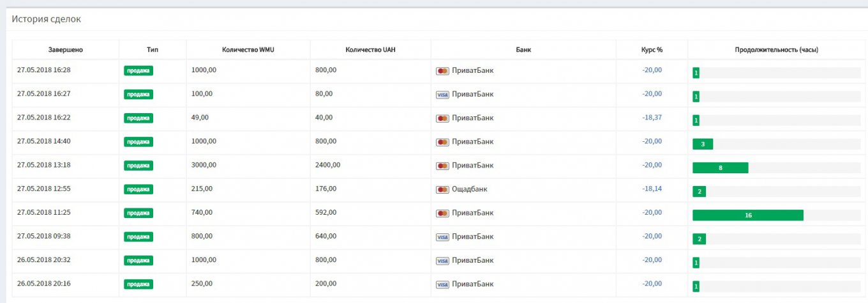The width and height of the screenshot is (868, 303).
Task: Click Visa icon in 27.05.2018 09:38 row
Action: pos(442,237)
